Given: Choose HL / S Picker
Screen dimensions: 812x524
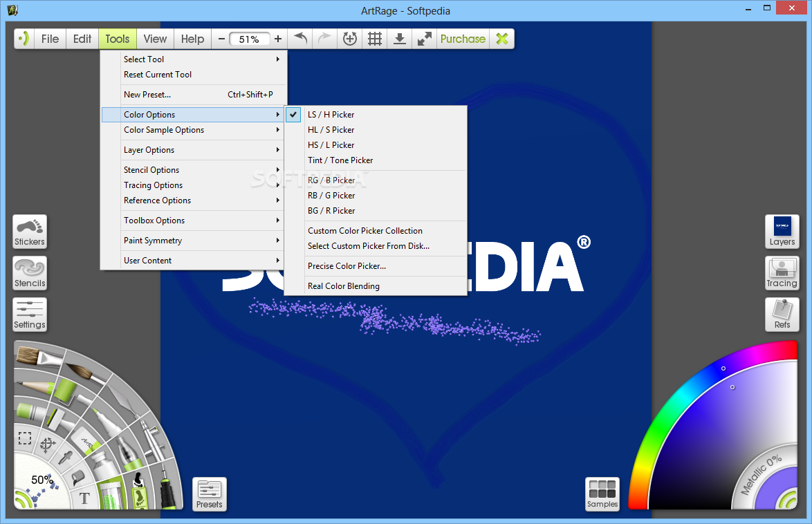Looking at the screenshot, I should point(376,130).
